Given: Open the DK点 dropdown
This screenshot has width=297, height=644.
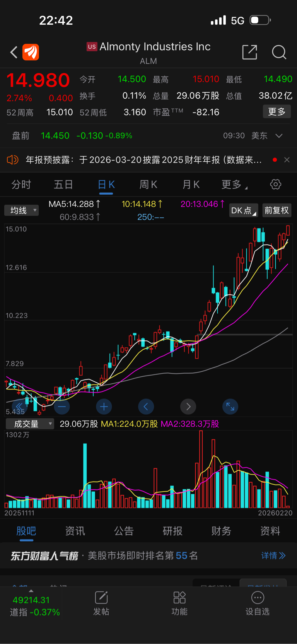Looking at the screenshot, I should [x=244, y=210].
